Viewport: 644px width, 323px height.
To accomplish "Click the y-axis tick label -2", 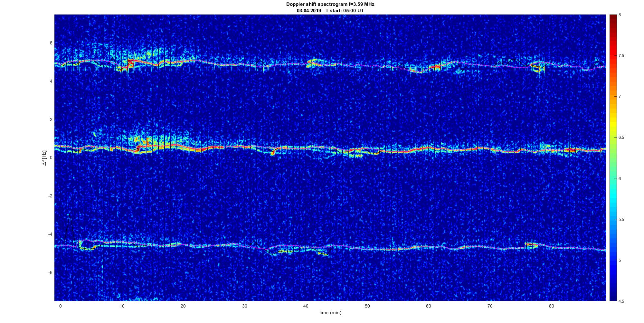I will [x=51, y=196].
